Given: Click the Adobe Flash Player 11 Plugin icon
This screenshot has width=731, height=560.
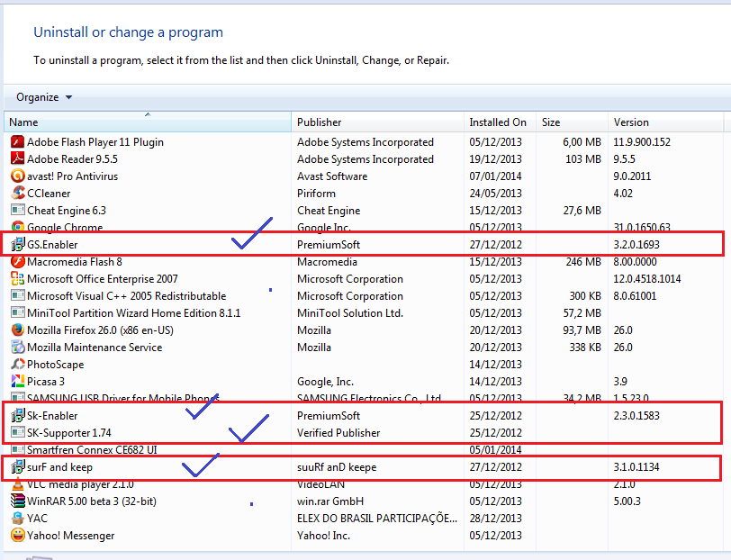Looking at the screenshot, I should [18, 141].
